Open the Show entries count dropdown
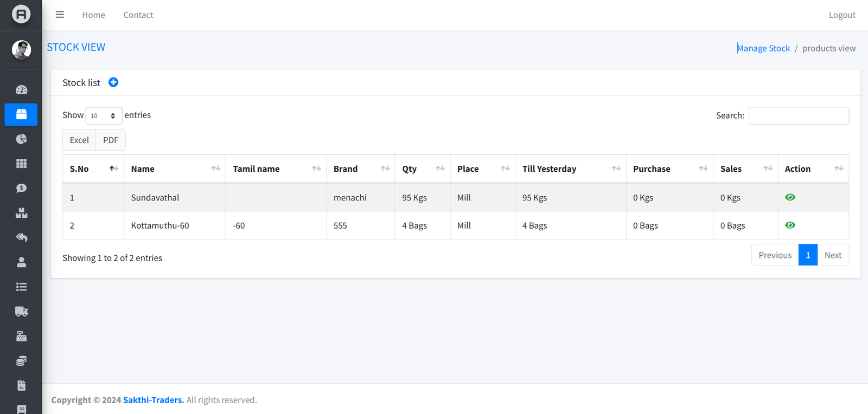The width and height of the screenshot is (868, 414). [x=104, y=116]
